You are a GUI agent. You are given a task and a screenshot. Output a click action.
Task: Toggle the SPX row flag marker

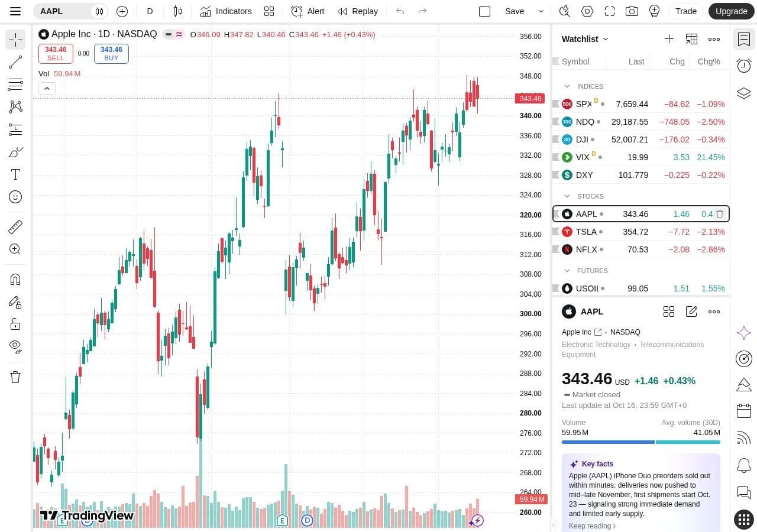(556, 104)
